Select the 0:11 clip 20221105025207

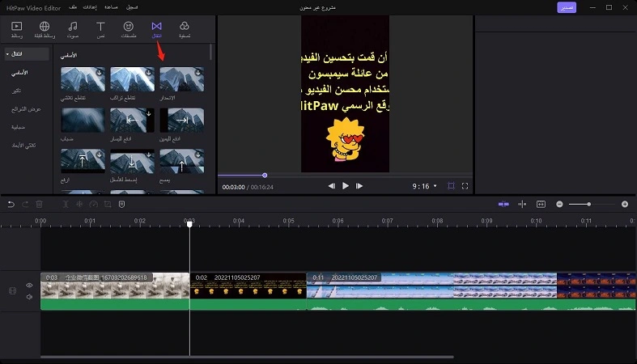coord(471,291)
